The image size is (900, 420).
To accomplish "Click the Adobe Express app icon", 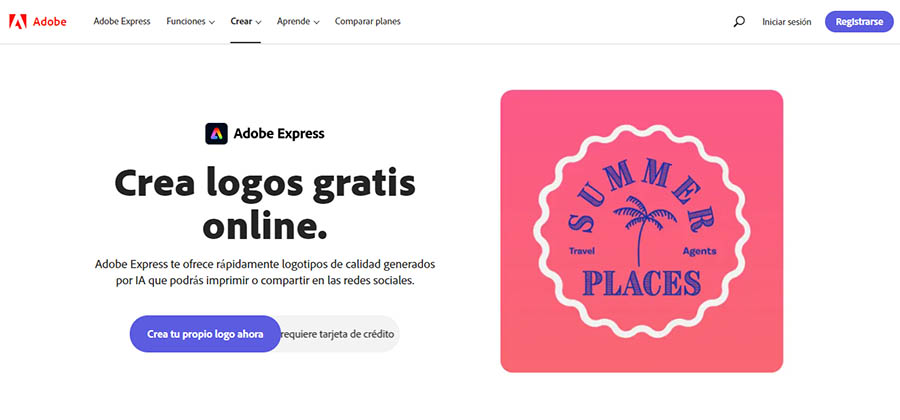I will click(216, 134).
